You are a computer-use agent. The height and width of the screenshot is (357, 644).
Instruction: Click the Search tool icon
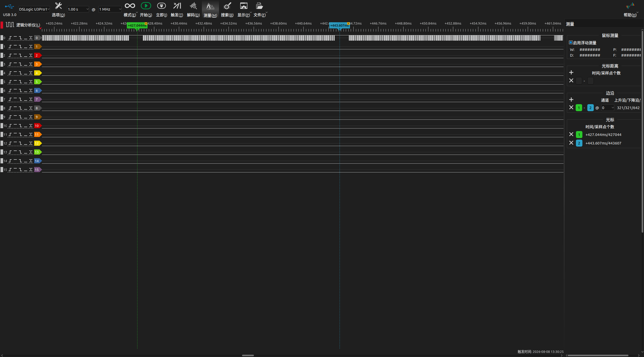[x=227, y=6]
